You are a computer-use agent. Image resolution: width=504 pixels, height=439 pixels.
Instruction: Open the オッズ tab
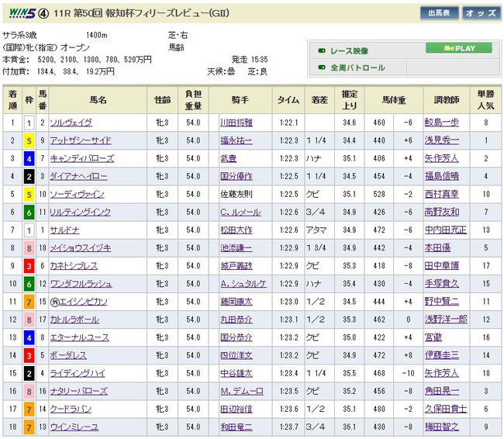(x=482, y=12)
